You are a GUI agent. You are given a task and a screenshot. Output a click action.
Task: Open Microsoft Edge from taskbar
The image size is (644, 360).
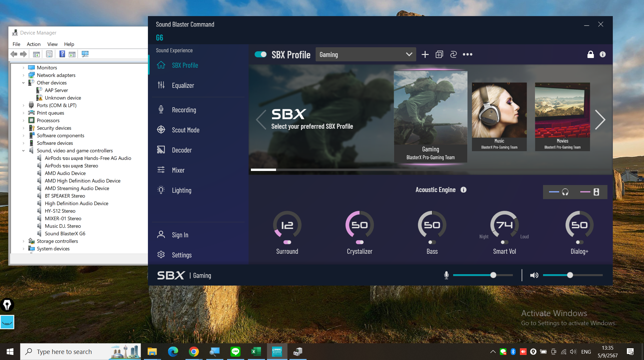[173, 352]
